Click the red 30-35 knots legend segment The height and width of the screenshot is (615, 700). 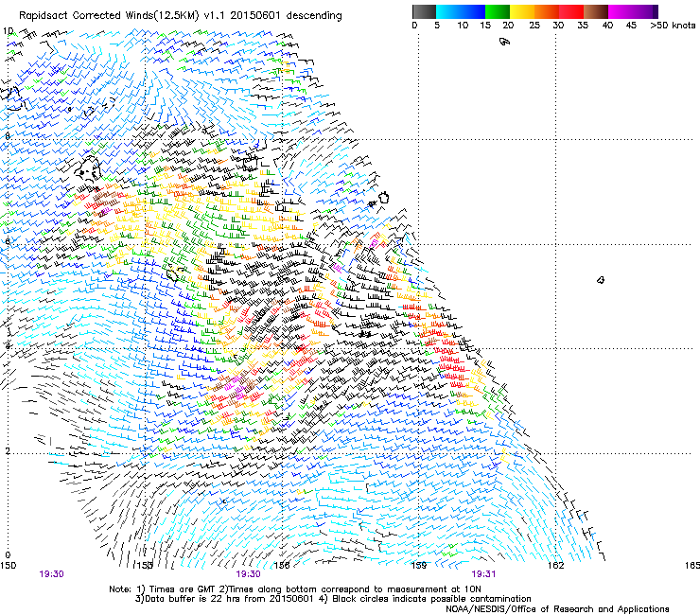point(571,11)
